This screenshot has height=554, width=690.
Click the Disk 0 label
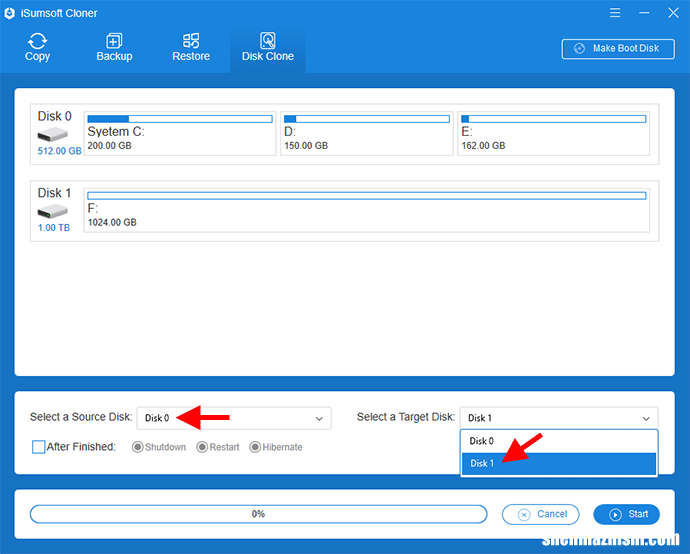coord(55,116)
